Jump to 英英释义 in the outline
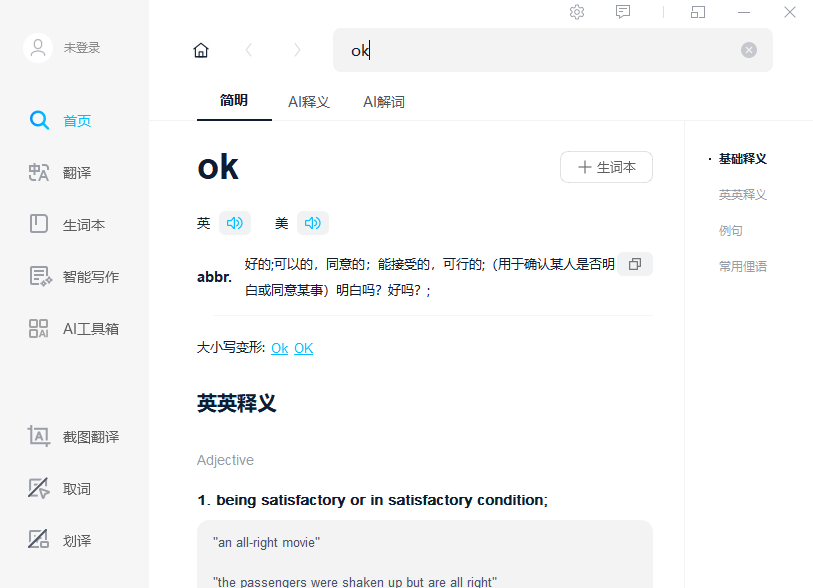This screenshot has height=588, width=813. 742,194
